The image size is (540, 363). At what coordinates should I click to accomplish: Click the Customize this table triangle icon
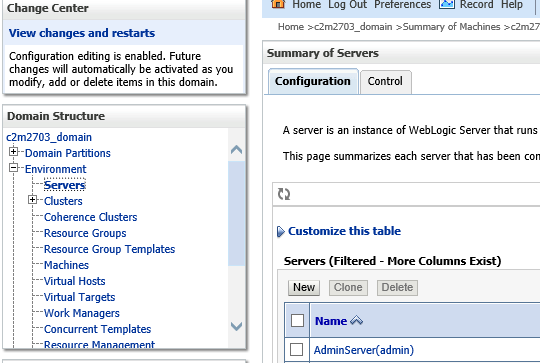tap(281, 231)
